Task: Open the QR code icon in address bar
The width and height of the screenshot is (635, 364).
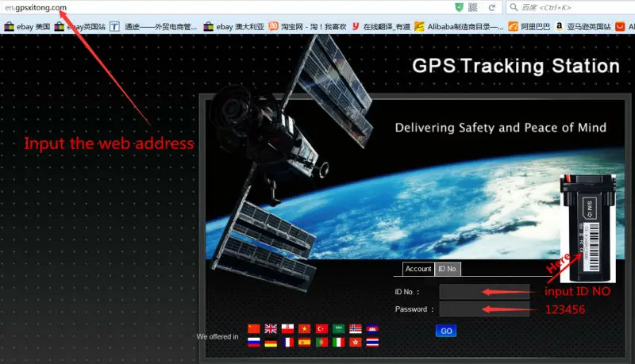Action: 472,7
